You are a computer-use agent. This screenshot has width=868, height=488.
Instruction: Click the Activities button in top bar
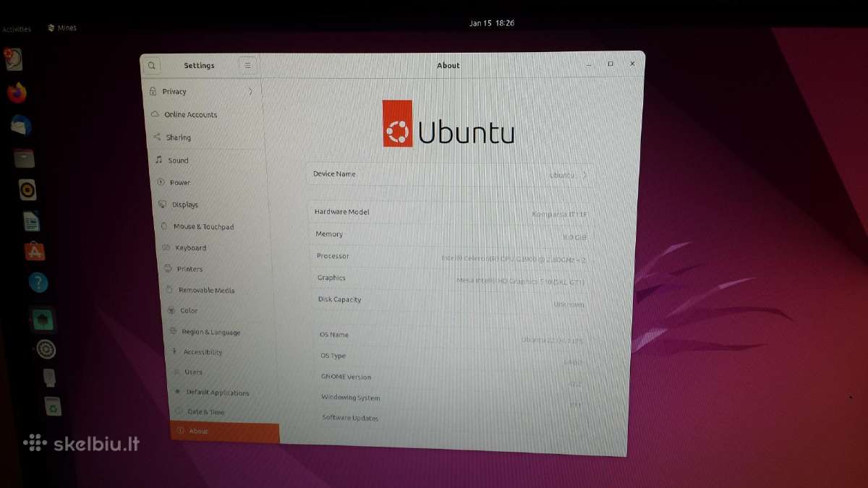pos(16,30)
